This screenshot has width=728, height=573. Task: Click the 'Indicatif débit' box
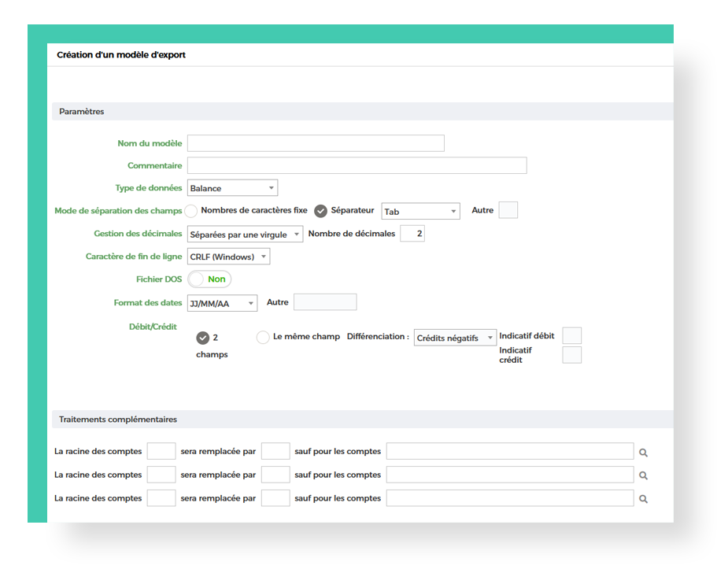(571, 336)
